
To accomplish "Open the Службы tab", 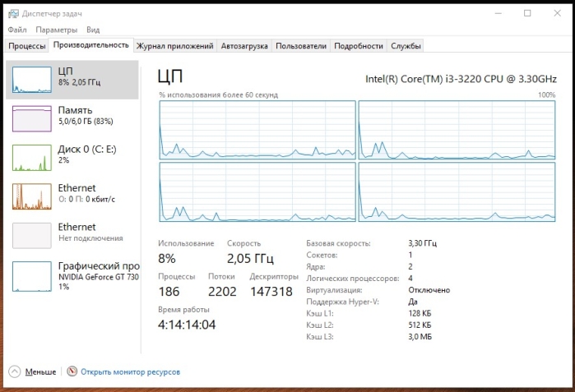I will [406, 46].
